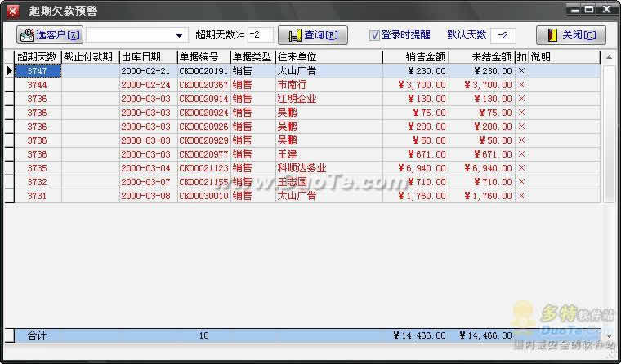
Task: Sort by 往来单位 column header
Action: click(x=329, y=57)
